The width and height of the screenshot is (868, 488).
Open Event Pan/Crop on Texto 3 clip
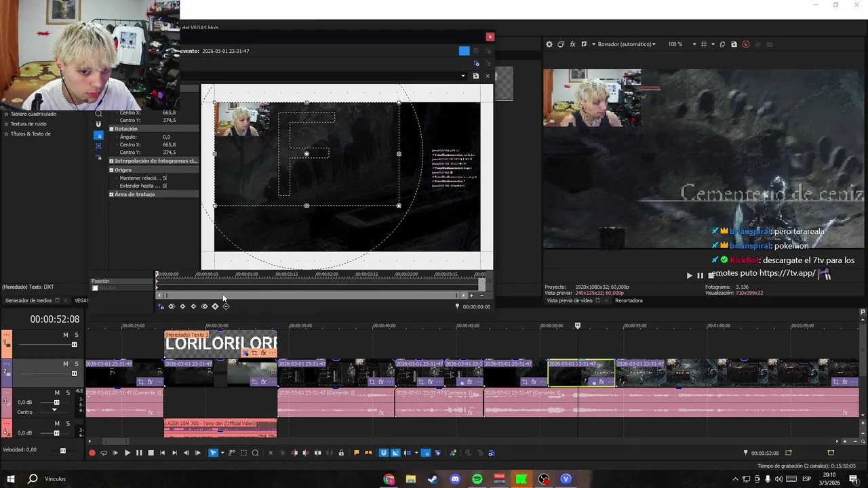254,353
